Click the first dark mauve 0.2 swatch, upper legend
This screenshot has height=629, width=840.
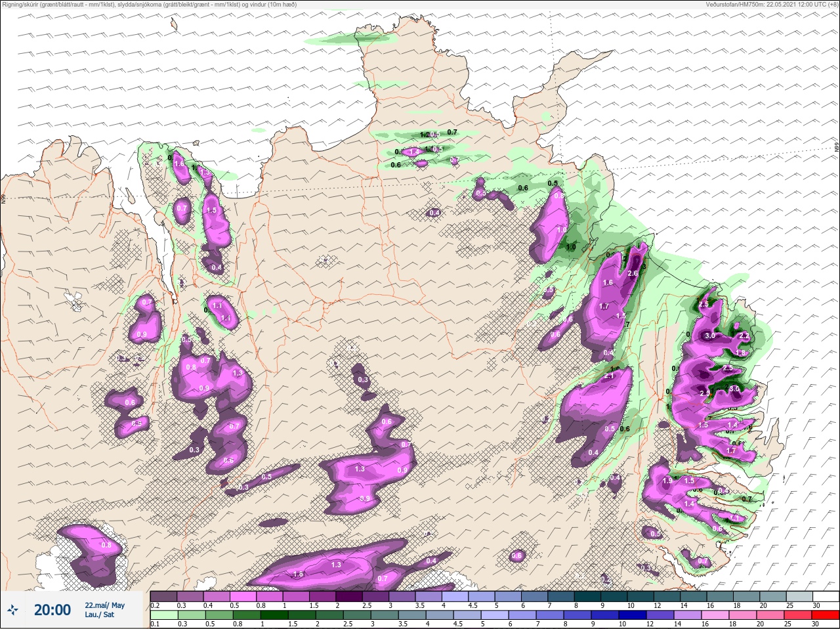pyautogui.click(x=163, y=596)
